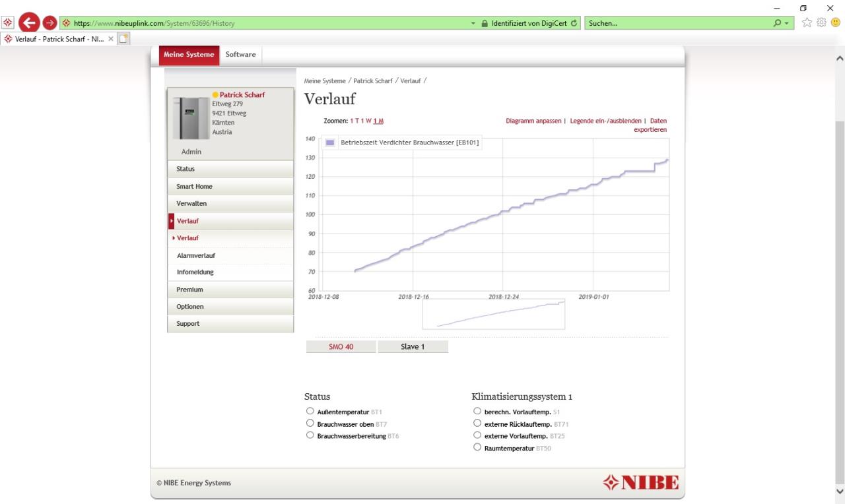Image resolution: width=845 pixels, height=504 pixels.
Task: Click the heat pump system thumbnail
Action: (191, 118)
